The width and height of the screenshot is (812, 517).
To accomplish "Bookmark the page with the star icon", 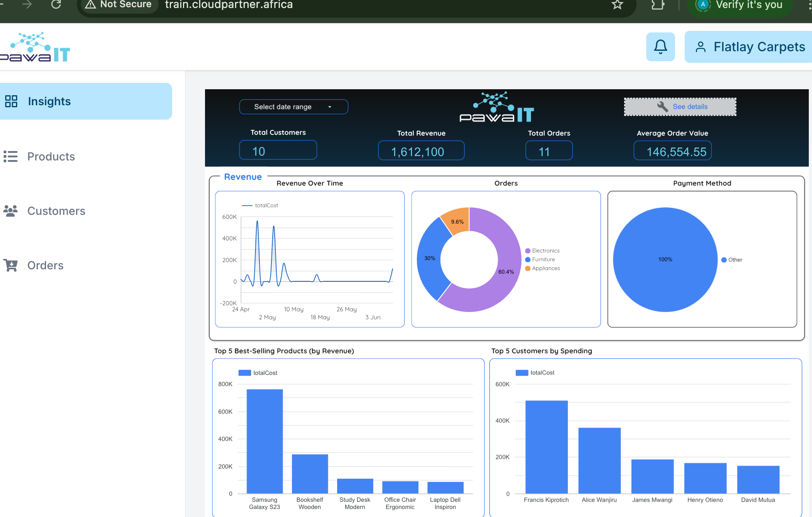I will coord(617,5).
